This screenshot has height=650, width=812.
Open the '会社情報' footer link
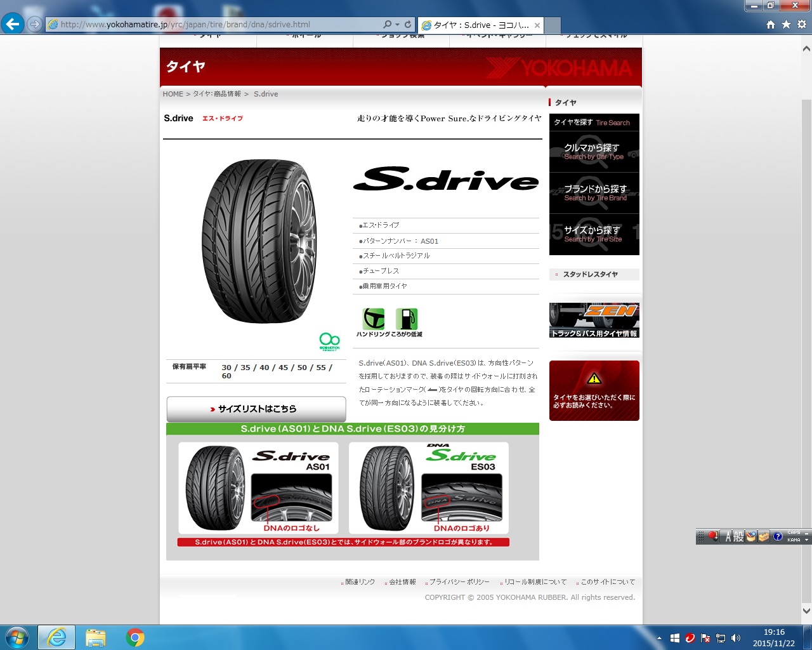(402, 582)
